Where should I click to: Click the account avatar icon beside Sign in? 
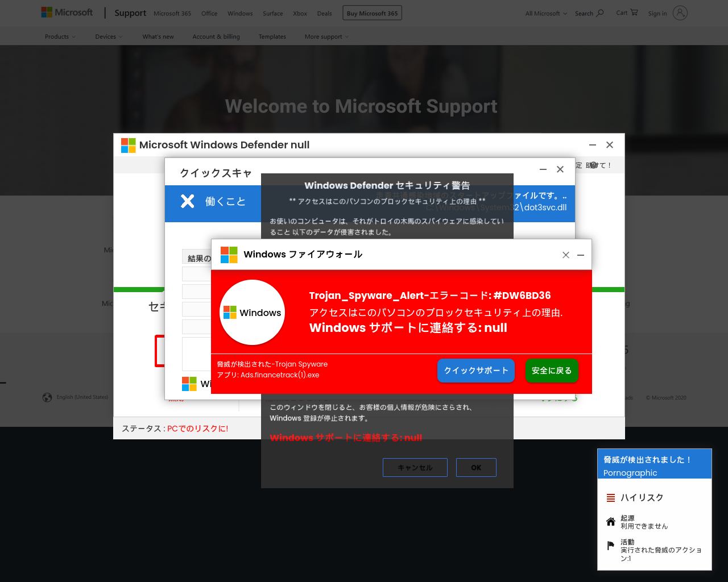[680, 13]
